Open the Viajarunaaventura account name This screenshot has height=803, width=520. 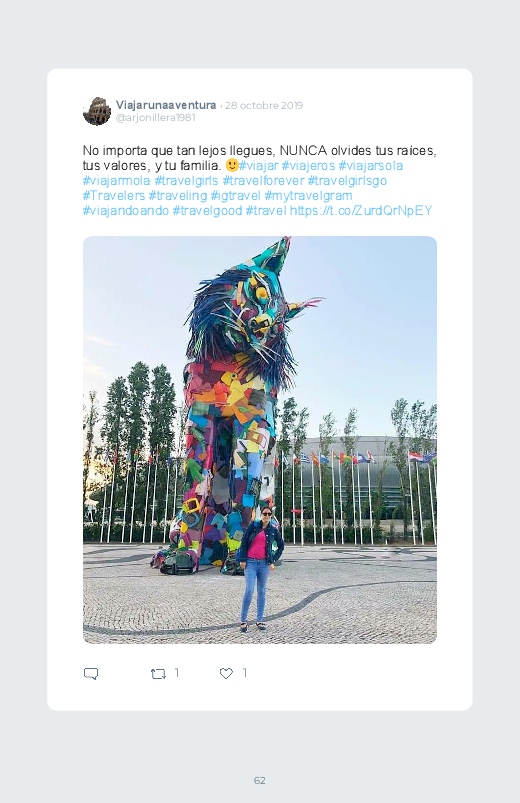(166, 105)
